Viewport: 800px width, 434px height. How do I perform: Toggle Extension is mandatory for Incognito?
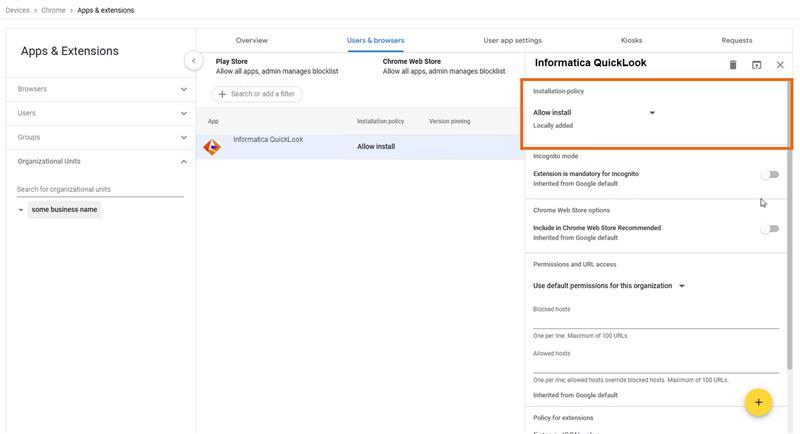click(770, 174)
